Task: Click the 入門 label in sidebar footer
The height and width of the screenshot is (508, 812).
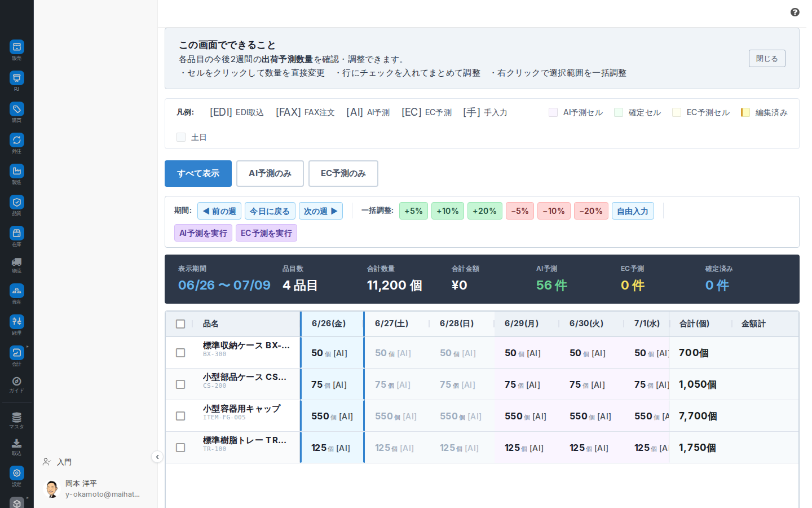Action: click(64, 462)
